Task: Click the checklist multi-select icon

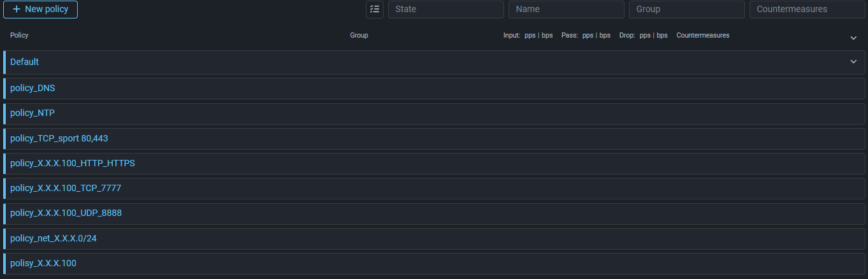Action: click(375, 10)
